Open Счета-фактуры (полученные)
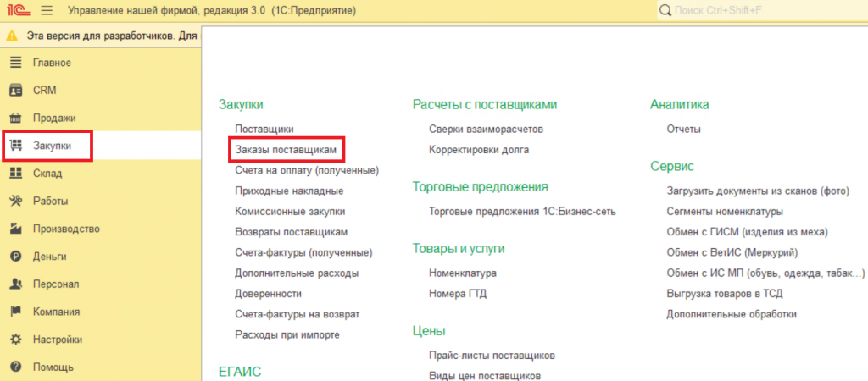 pos(303,252)
